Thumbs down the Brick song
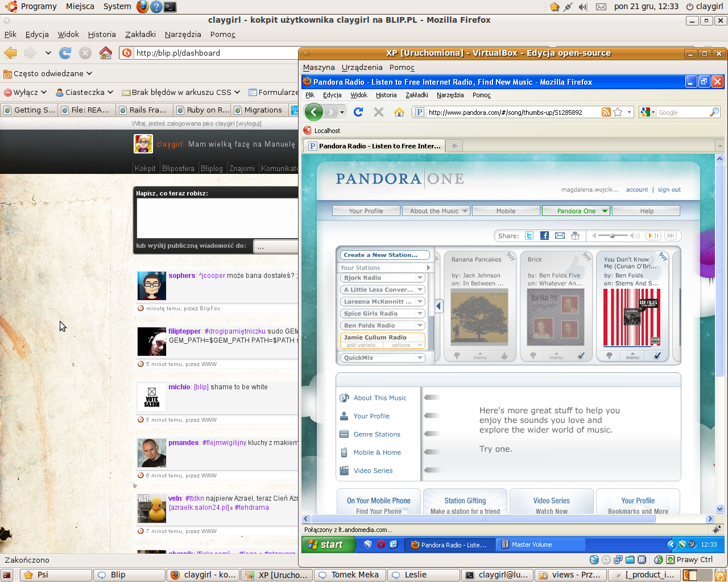Image resolution: width=728 pixels, height=582 pixels. (x=533, y=356)
